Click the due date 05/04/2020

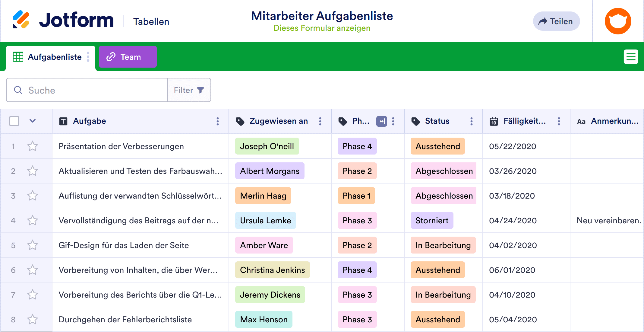513,320
